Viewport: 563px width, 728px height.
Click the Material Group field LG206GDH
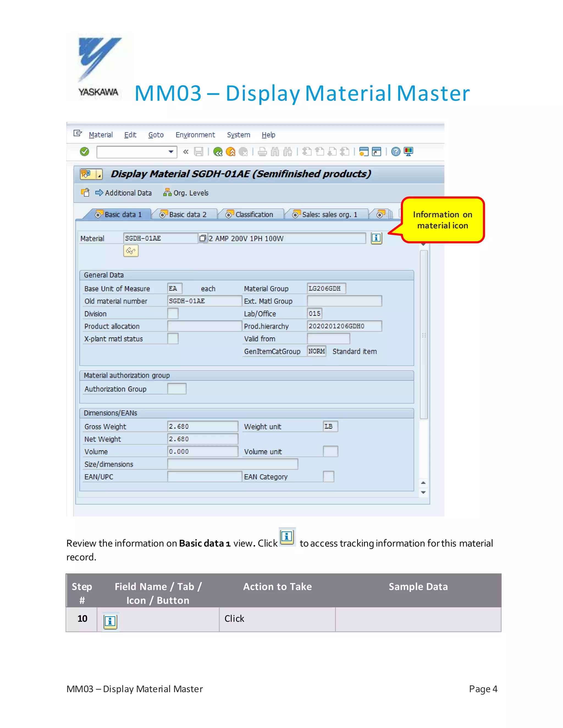[327, 288]
